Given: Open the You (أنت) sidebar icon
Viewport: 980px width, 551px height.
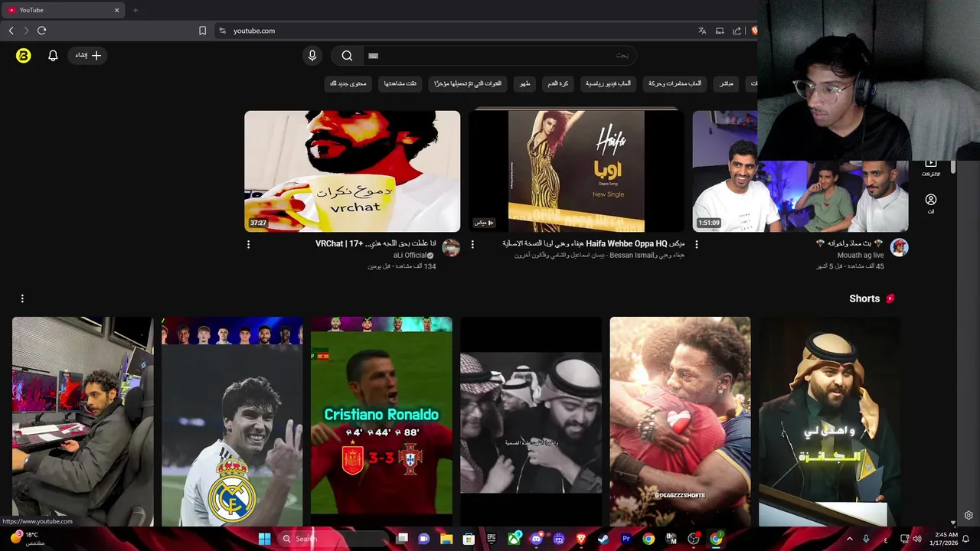Looking at the screenshot, I should [x=931, y=203].
